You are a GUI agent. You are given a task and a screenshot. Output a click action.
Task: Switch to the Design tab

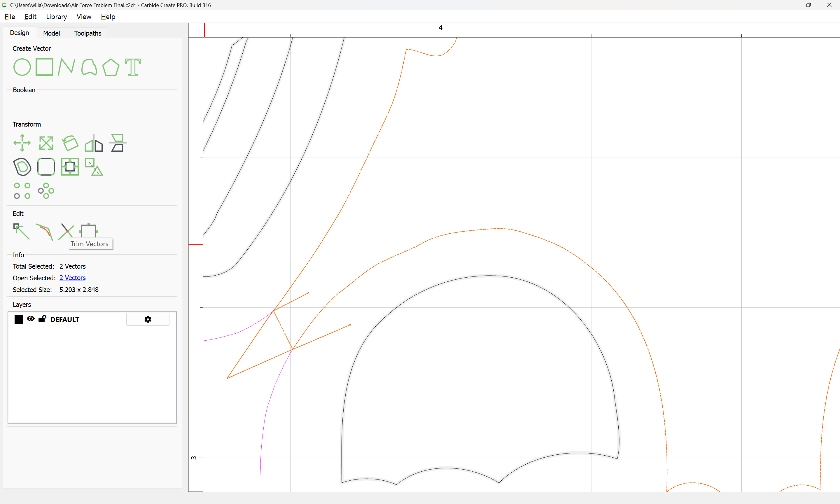19,33
